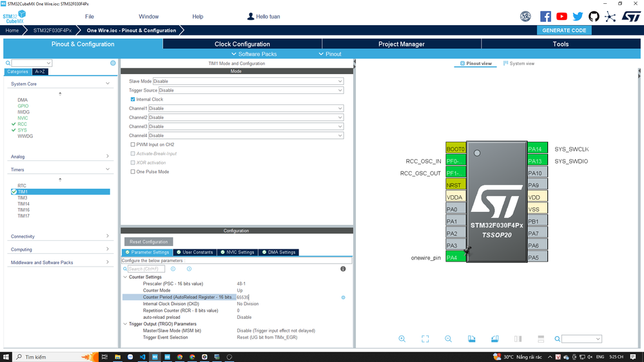The height and width of the screenshot is (362, 644).
Task: Collapse the Trigger Output (TRGO) Parameters group
Action: (125, 324)
